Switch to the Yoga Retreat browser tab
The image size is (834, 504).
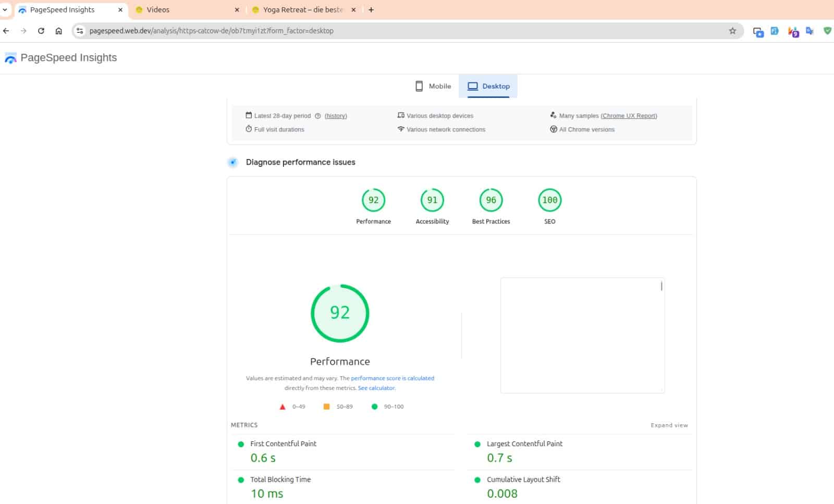[304, 9]
